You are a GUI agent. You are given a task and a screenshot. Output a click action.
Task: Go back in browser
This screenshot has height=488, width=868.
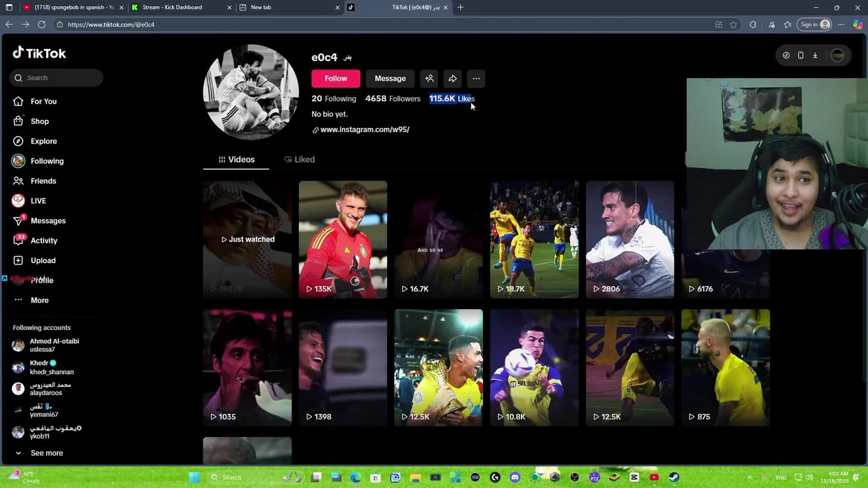9,24
